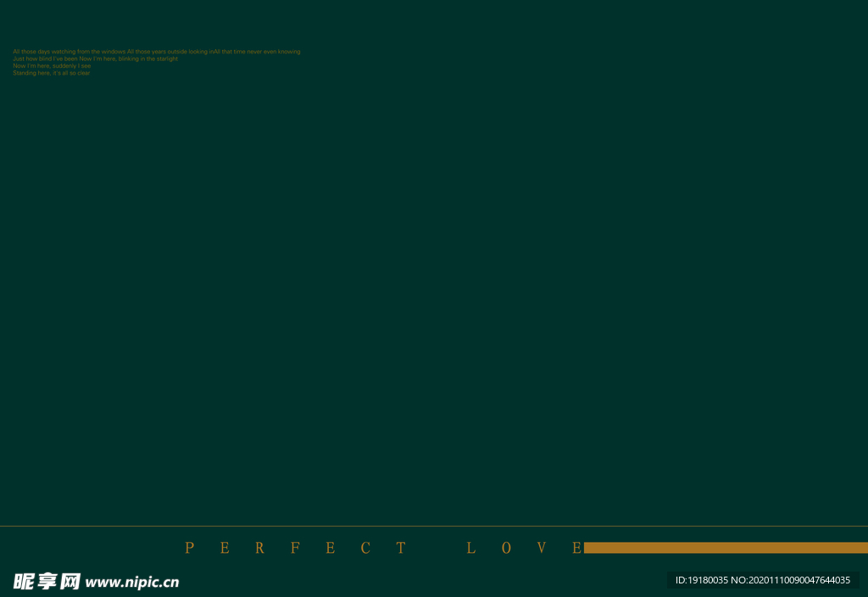Click the letter R in PERFECT
This screenshot has height=597, width=868.
tap(259, 548)
